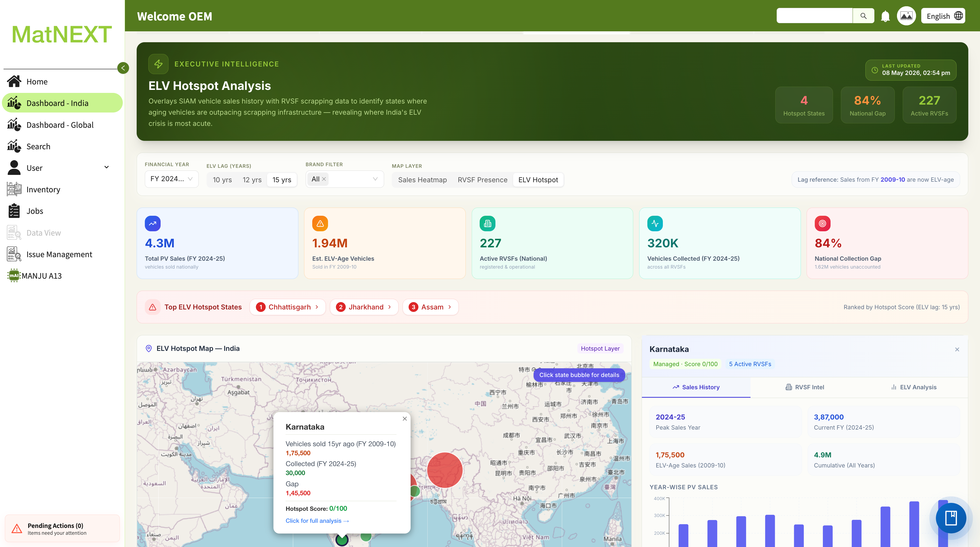Click the Executive Intelligence lightning icon
The height and width of the screenshot is (547, 980).
(x=158, y=64)
